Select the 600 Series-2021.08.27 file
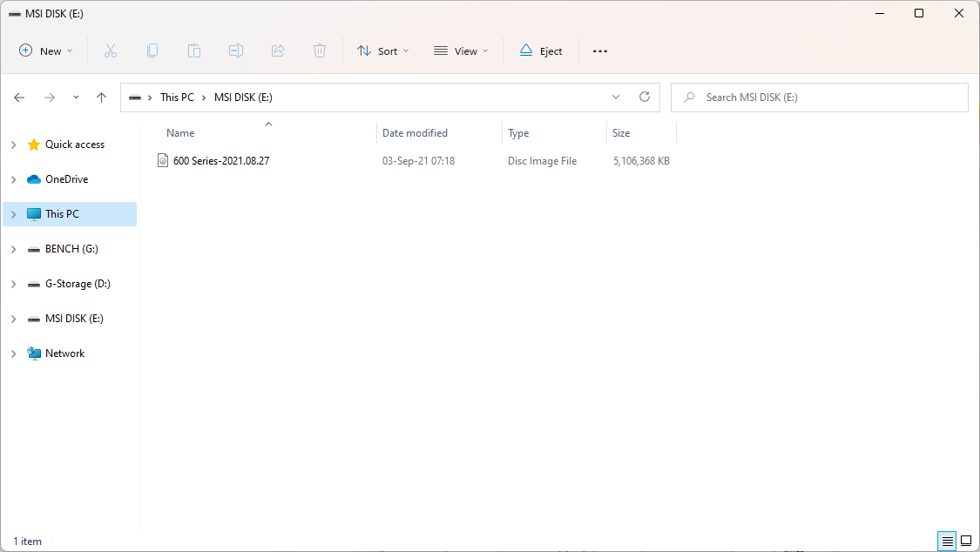The height and width of the screenshot is (552, 980). [x=221, y=160]
